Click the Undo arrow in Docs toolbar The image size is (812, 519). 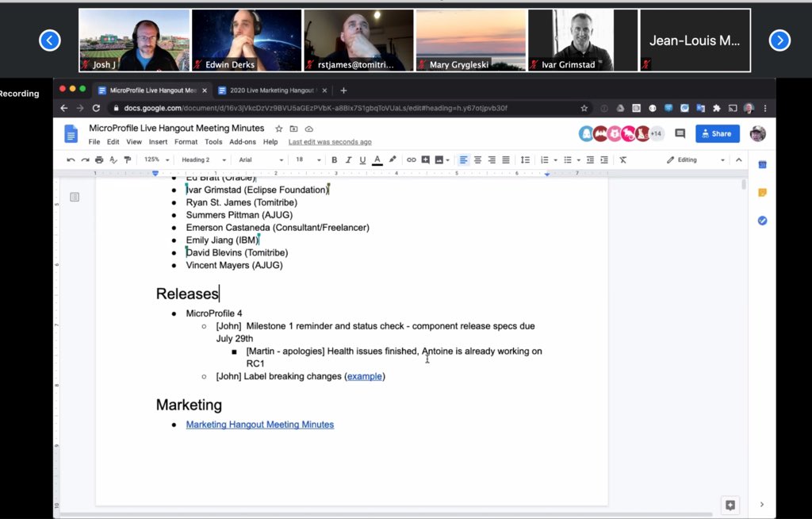[x=71, y=160]
